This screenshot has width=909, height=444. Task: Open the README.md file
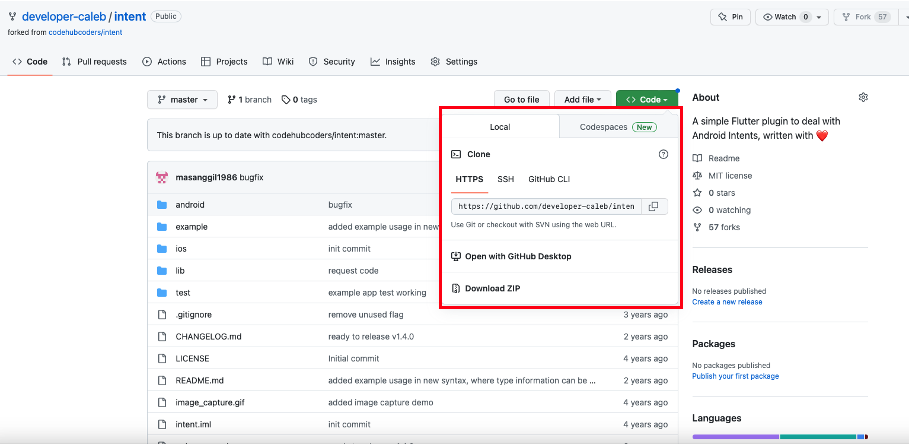click(x=199, y=381)
